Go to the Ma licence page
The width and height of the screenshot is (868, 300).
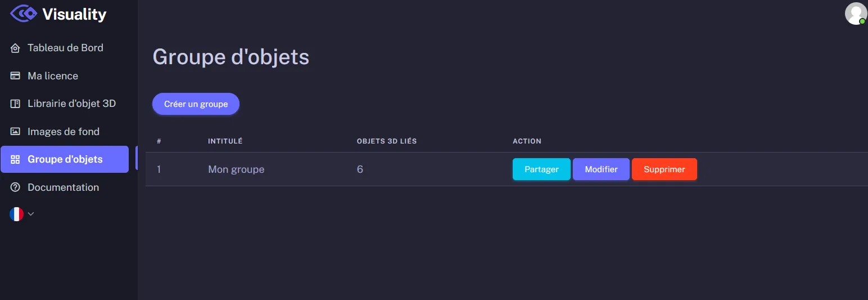click(x=53, y=76)
